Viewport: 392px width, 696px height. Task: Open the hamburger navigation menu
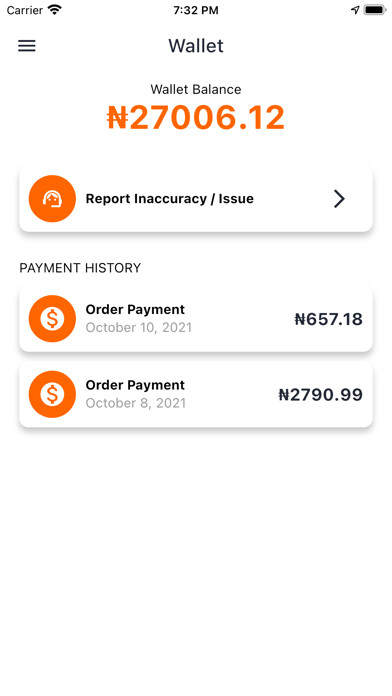coord(27,46)
